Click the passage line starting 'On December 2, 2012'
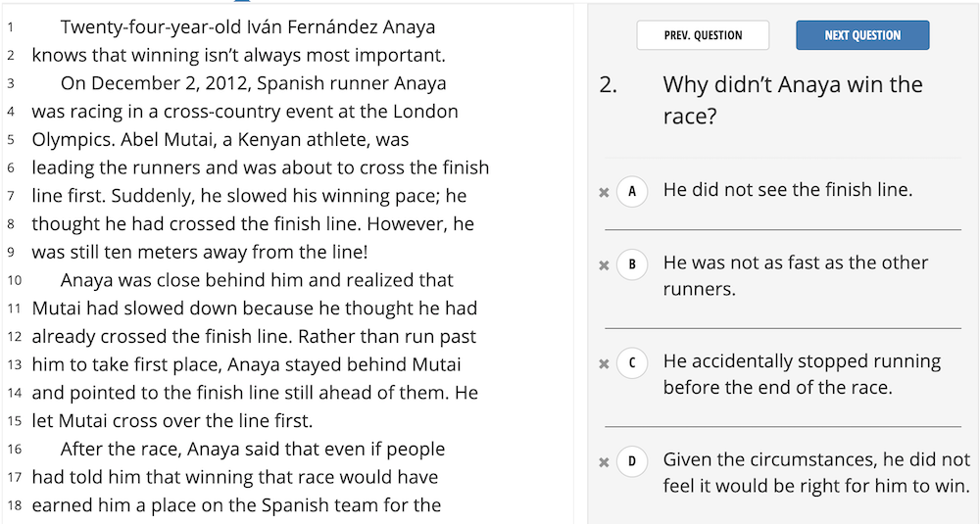This screenshot has width=980, height=524. point(253,83)
